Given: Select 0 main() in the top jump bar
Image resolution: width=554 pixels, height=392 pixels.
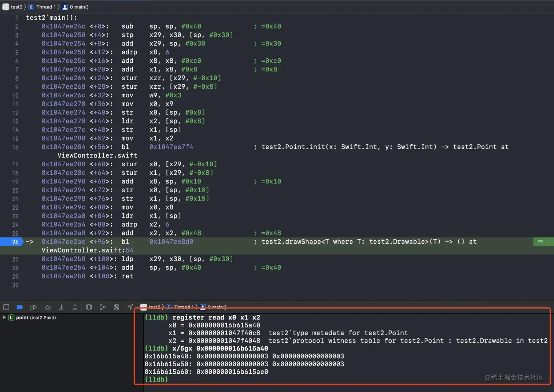Looking at the screenshot, I should [79, 7].
